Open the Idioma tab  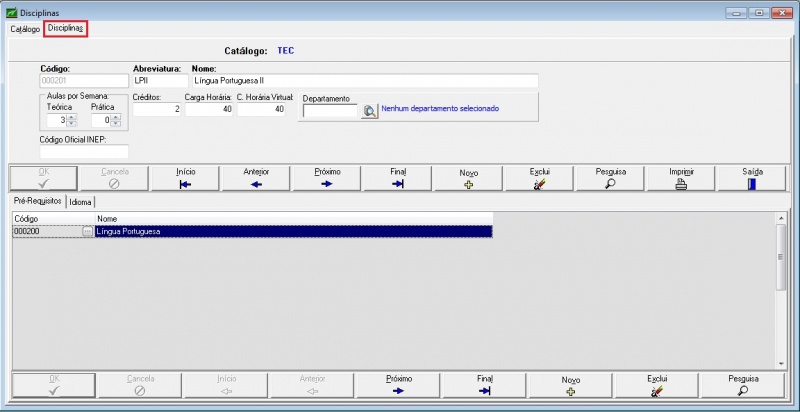click(x=81, y=202)
